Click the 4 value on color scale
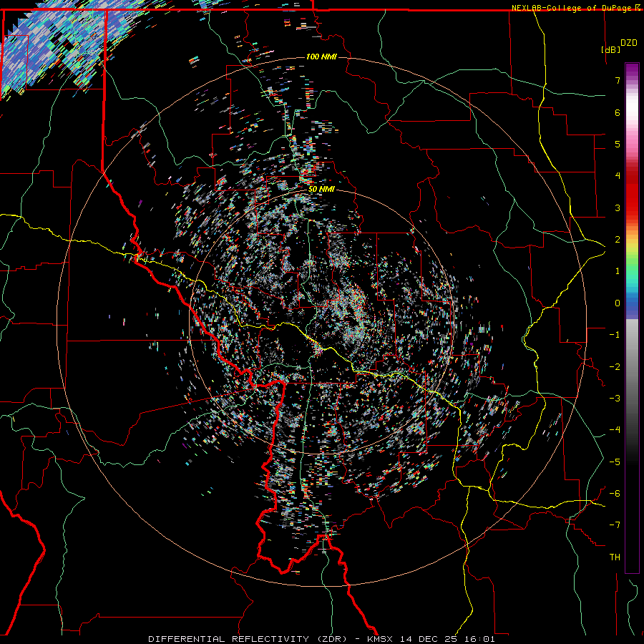Image resolution: width=644 pixels, height=644 pixels. pos(618,176)
